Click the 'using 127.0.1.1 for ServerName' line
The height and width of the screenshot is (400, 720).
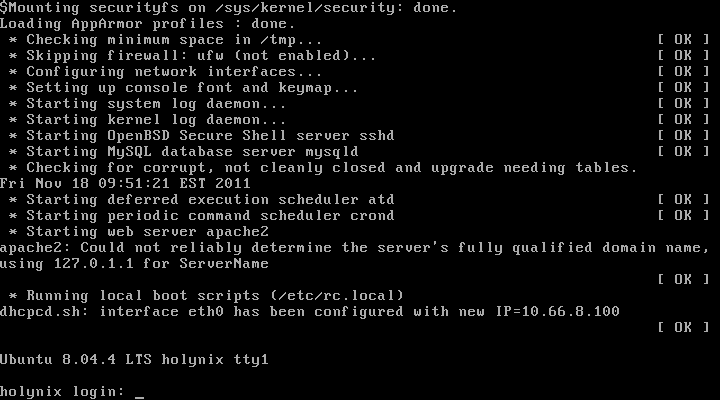click(134, 264)
